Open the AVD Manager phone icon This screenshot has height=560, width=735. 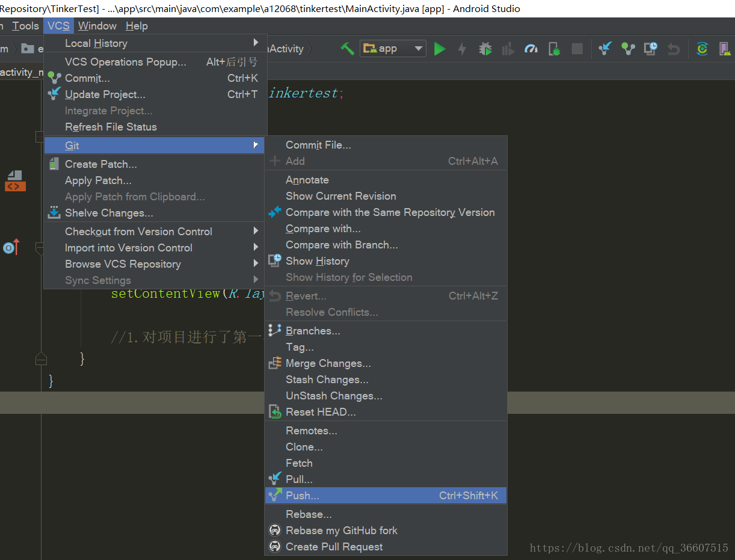click(x=725, y=49)
